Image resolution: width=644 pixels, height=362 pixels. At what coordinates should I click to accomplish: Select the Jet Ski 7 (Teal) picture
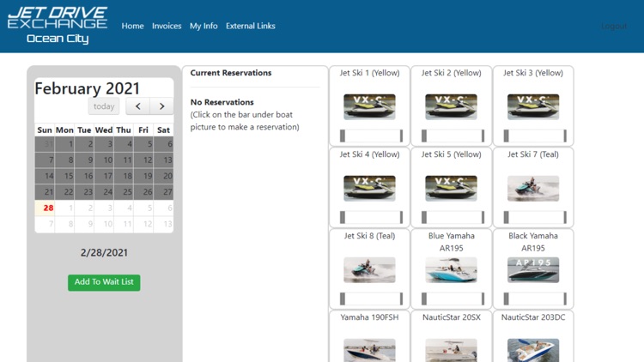[532, 188]
